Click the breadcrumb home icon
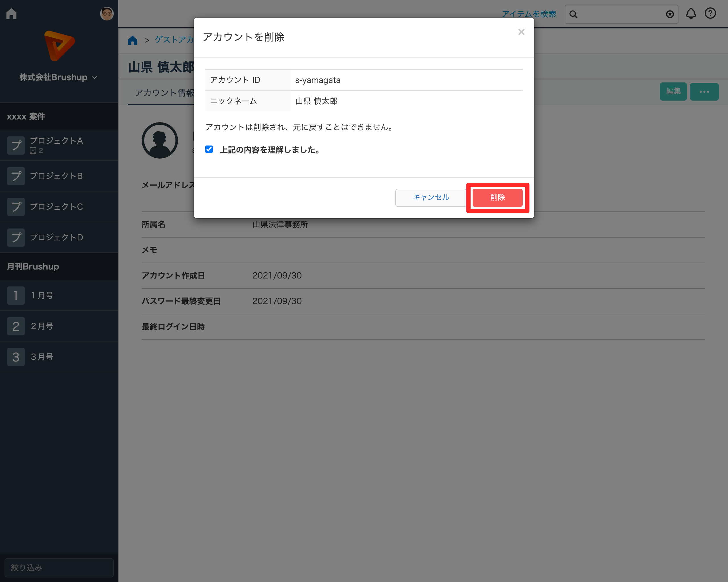 coord(133,40)
